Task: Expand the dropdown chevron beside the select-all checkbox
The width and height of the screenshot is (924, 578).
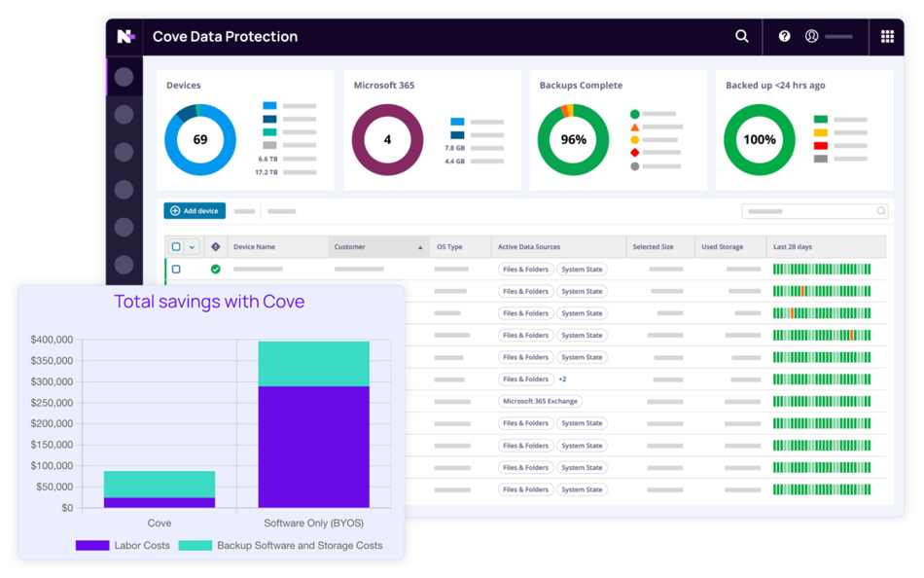Action: coord(192,247)
